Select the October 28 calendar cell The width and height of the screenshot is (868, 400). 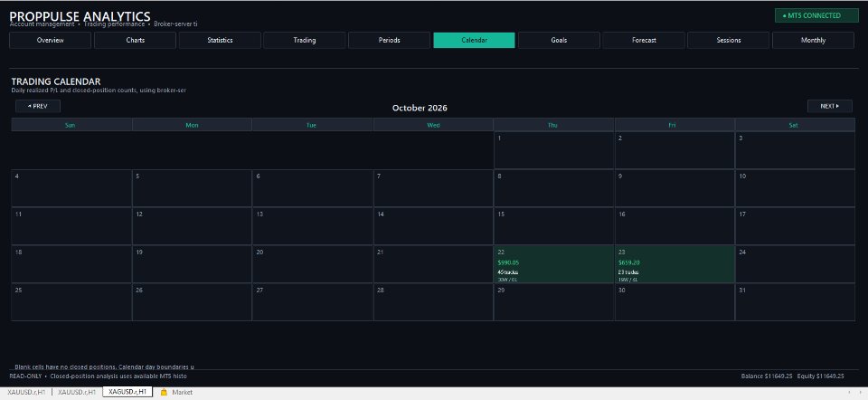tap(433, 302)
